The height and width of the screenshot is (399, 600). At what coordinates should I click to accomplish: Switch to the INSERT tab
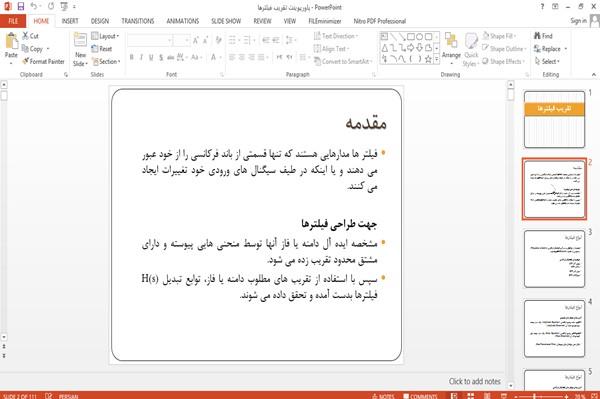[70, 21]
